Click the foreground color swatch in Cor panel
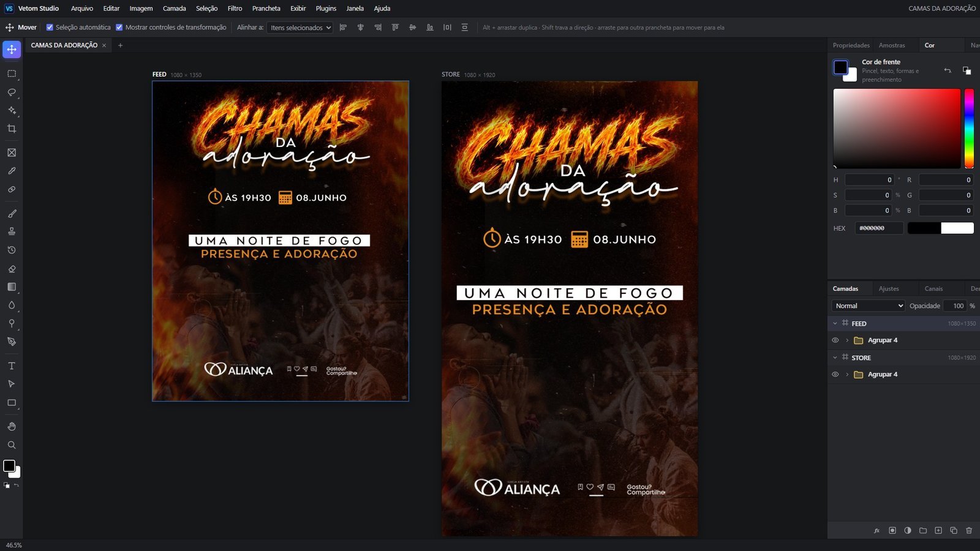The image size is (980, 551). (x=840, y=67)
